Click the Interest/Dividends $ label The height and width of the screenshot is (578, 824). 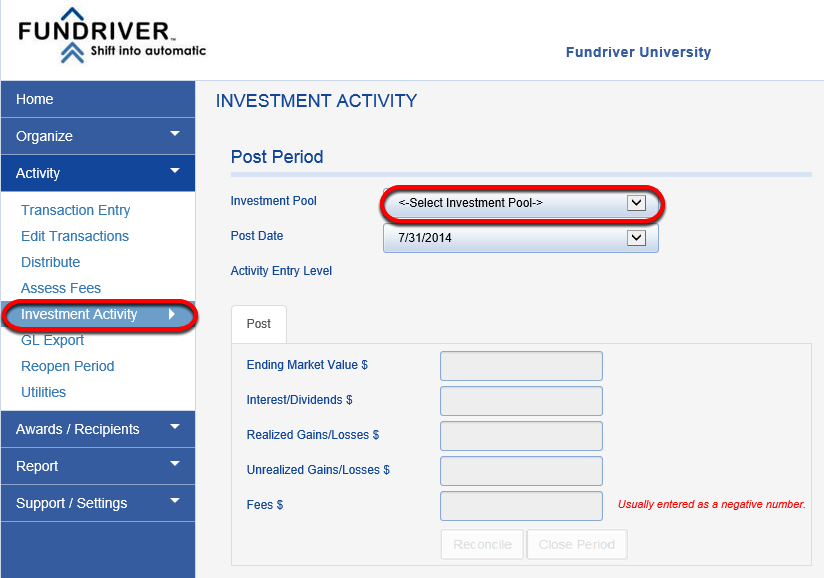[x=300, y=400]
